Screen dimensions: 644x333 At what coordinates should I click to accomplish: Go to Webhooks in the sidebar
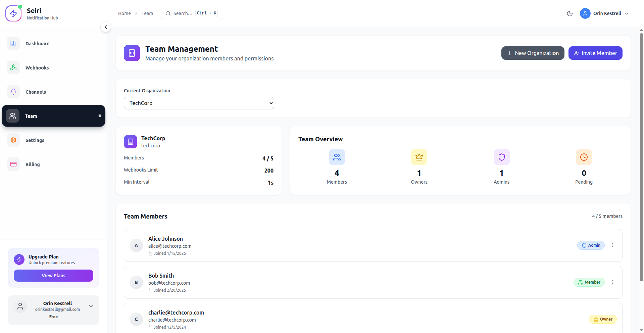37,68
